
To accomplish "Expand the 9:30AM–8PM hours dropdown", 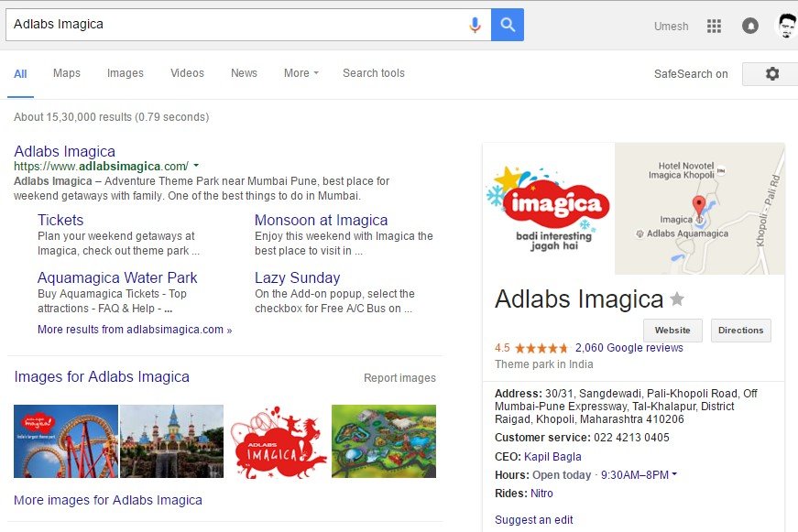I will click(x=639, y=475).
